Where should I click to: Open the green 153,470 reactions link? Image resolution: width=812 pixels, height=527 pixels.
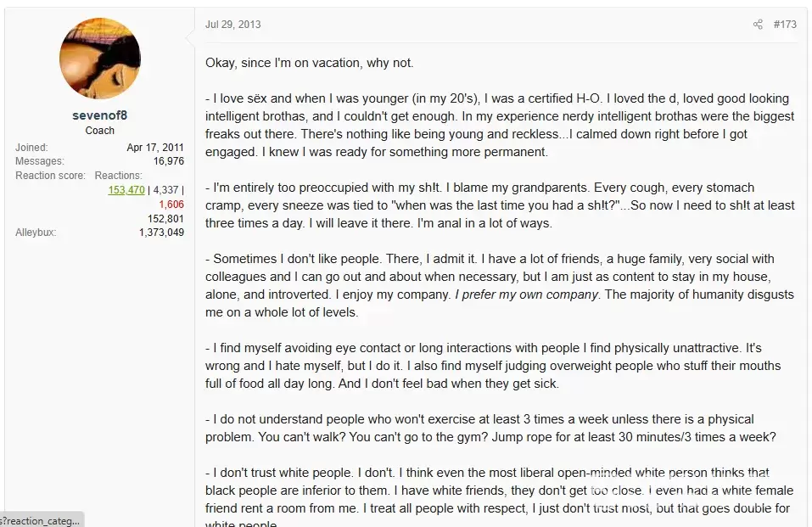[x=126, y=190]
